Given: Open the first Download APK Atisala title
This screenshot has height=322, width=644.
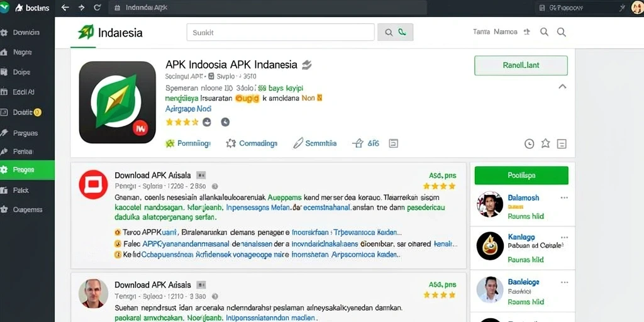Looking at the screenshot, I should [153, 175].
